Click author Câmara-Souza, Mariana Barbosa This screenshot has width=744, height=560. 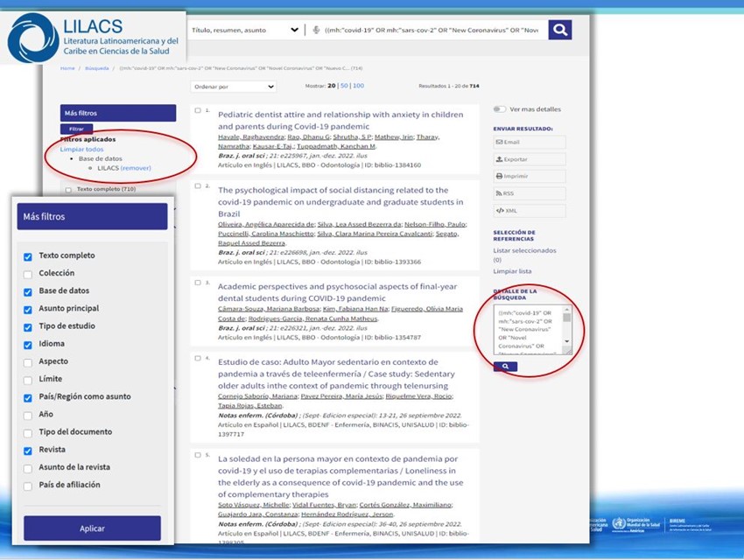coord(269,309)
